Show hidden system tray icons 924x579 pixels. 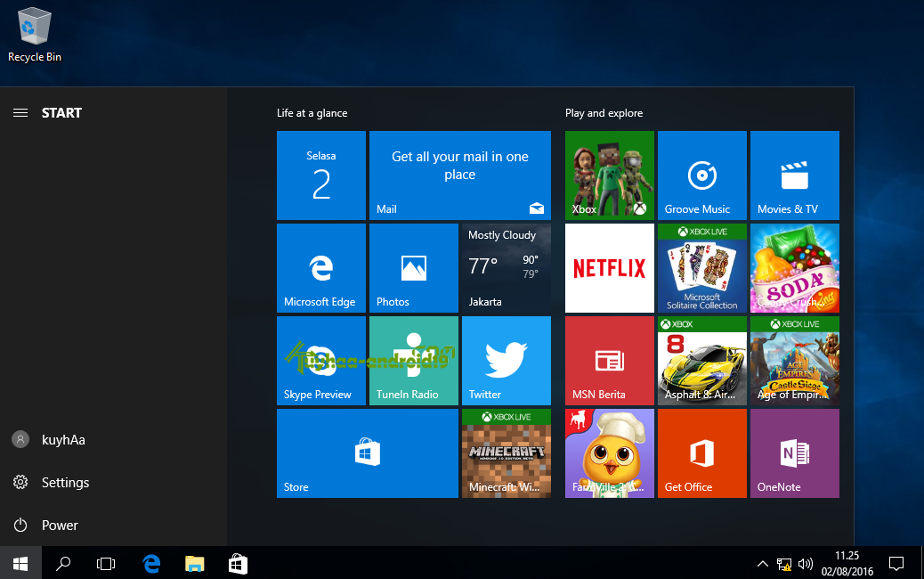tap(763, 564)
